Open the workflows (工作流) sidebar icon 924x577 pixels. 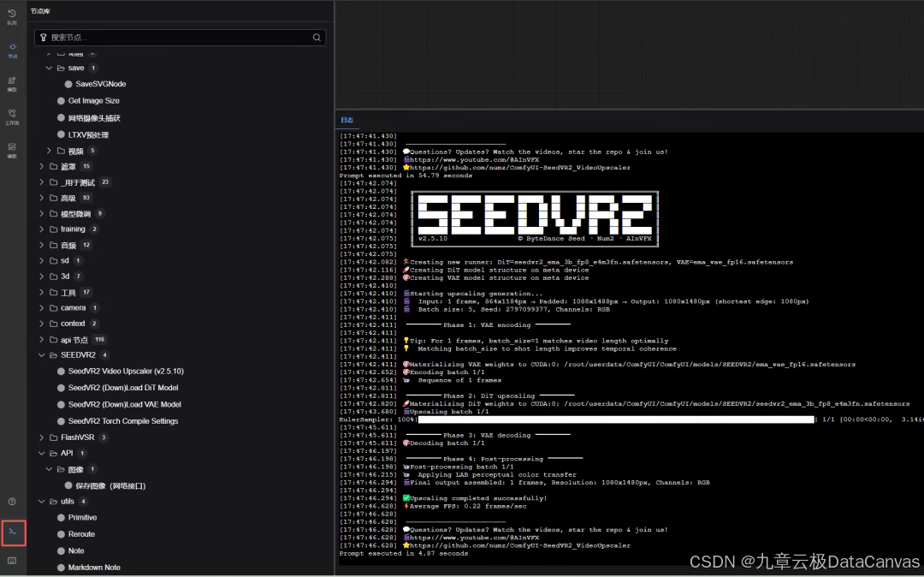[x=12, y=116]
